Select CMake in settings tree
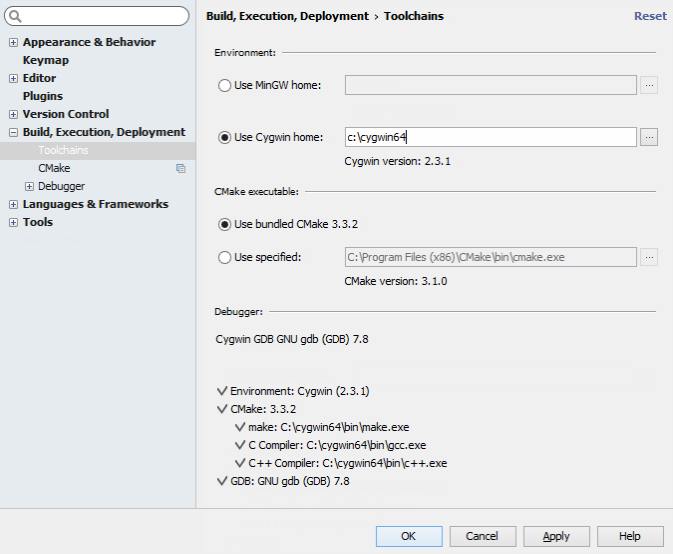This screenshot has width=673, height=554. tap(54, 168)
